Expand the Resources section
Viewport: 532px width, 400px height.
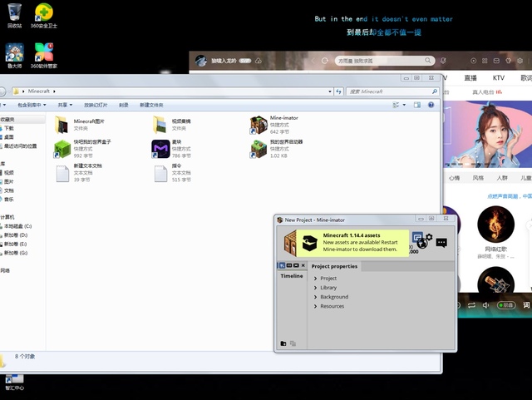316,306
